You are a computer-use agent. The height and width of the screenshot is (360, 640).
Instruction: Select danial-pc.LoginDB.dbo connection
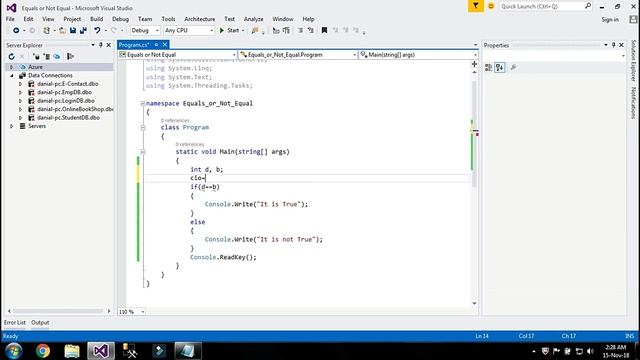pyautogui.click(x=66, y=101)
